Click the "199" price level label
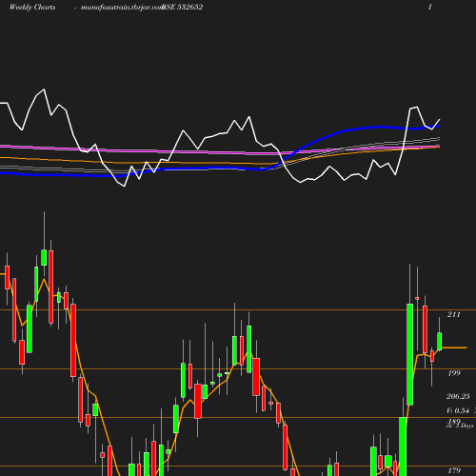The width and height of the screenshot is (476, 476). [x=454, y=373]
